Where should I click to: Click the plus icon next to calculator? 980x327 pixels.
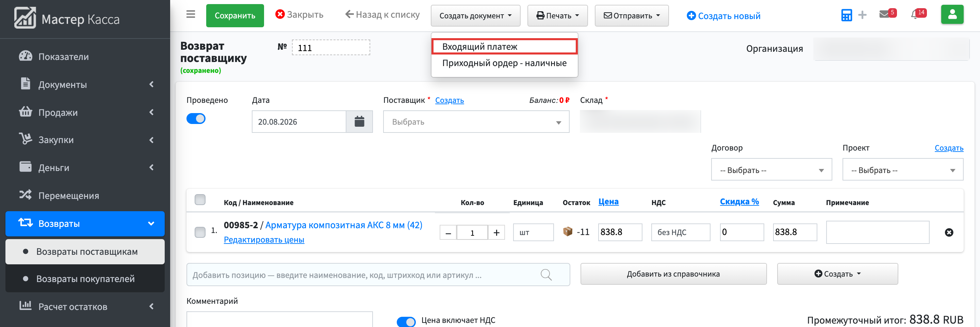click(x=863, y=15)
